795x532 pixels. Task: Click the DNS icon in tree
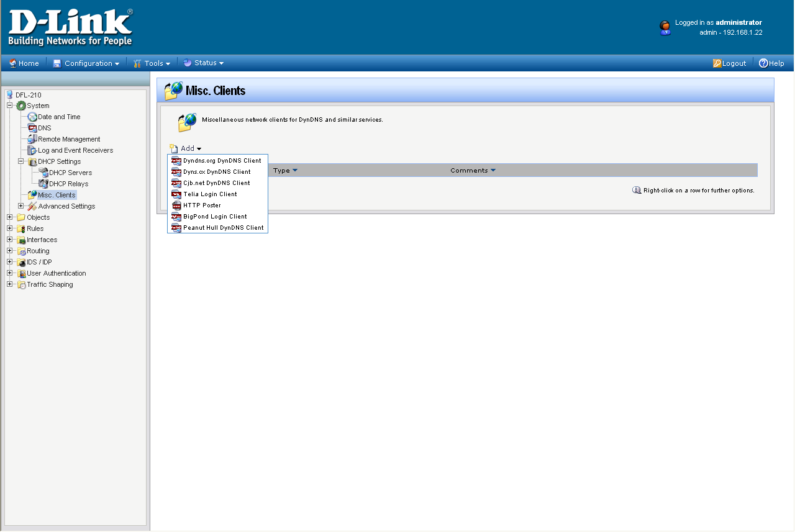pyautogui.click(x=32, y=128)
